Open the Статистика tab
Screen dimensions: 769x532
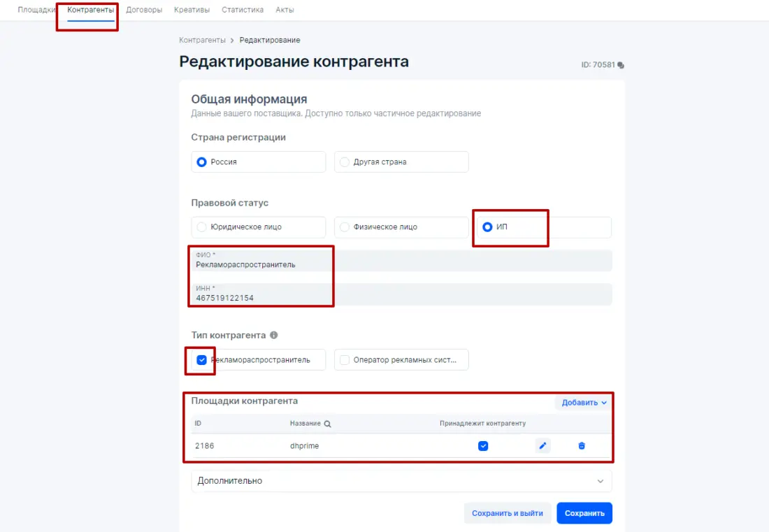pos(243,10)
